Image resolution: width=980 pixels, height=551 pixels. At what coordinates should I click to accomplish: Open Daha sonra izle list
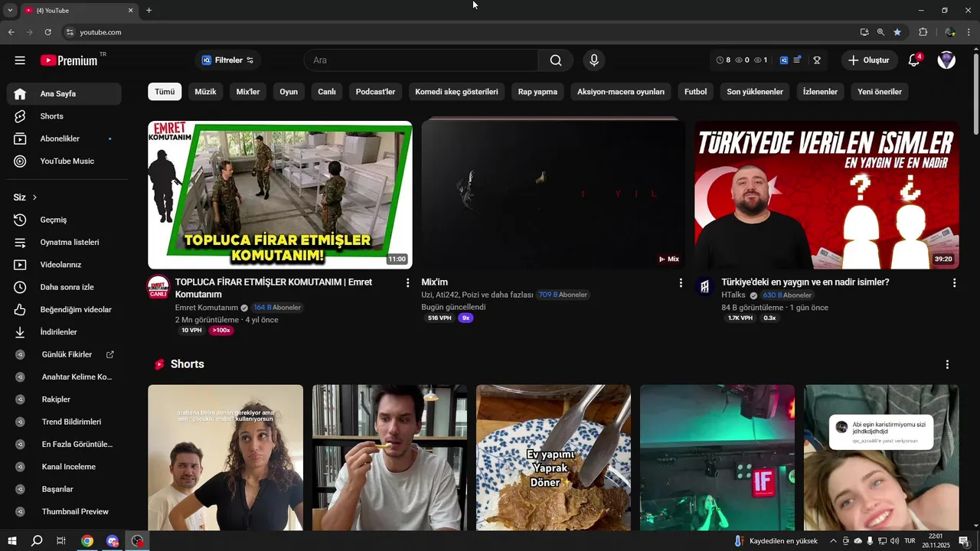64,287
